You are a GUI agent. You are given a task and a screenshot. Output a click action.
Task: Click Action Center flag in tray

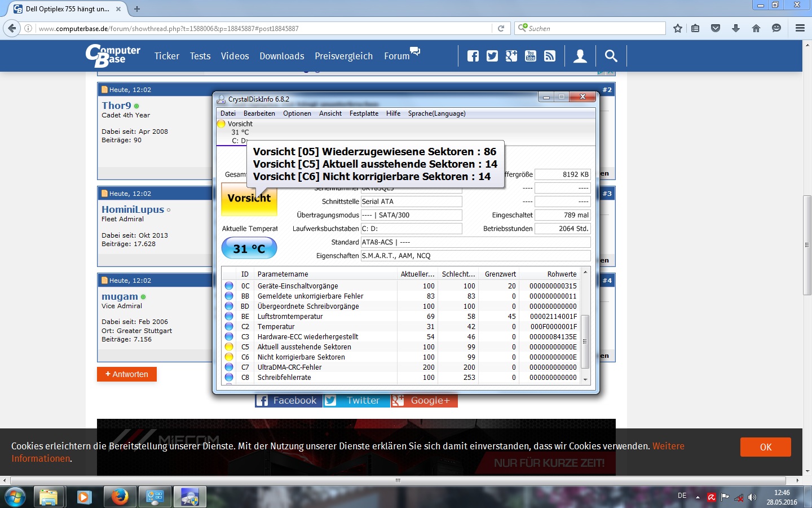tap(725, 497)
